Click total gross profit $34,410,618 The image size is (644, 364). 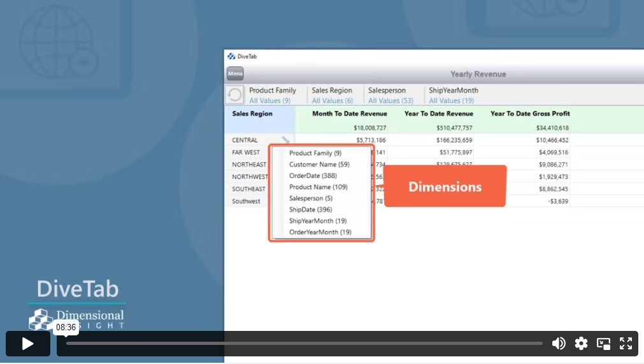552,128
